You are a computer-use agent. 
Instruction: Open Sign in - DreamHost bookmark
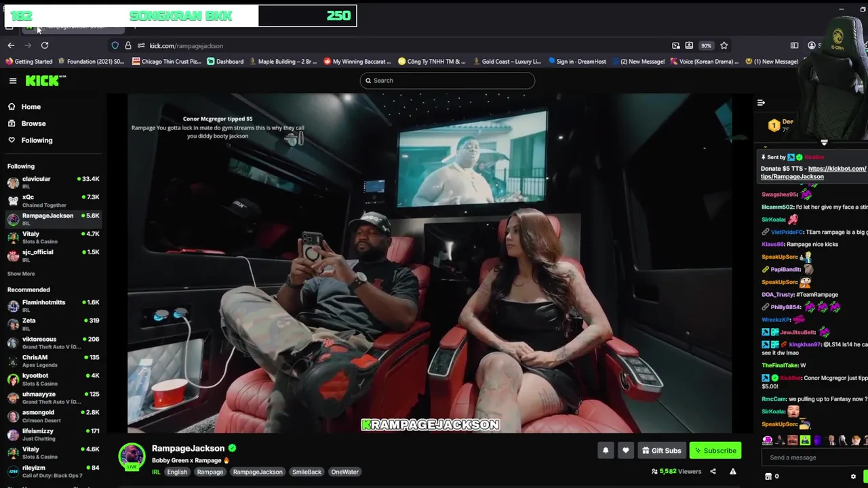[577, 61]
